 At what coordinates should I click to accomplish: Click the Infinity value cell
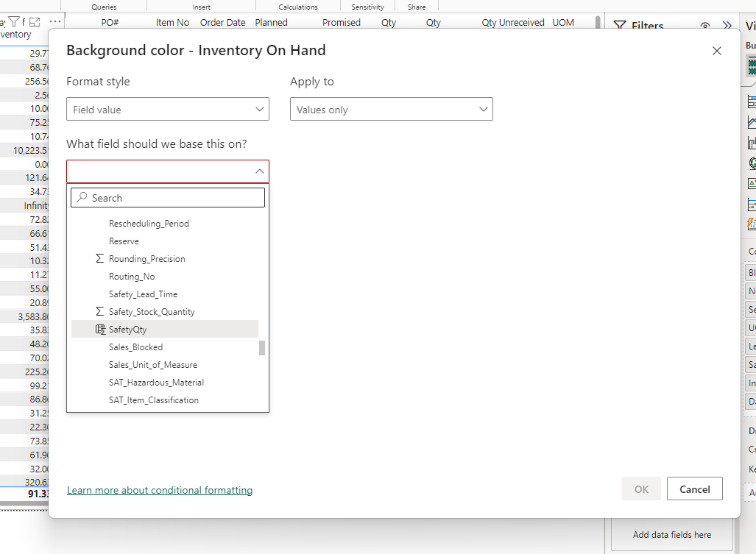(x=35, y=206)
